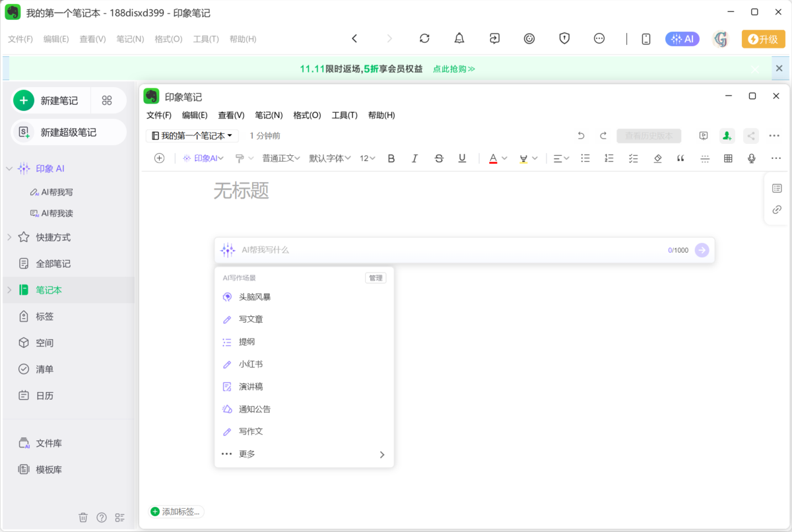
Task: Start voice input with the microphone icon
Action: [x=752, y=158]
